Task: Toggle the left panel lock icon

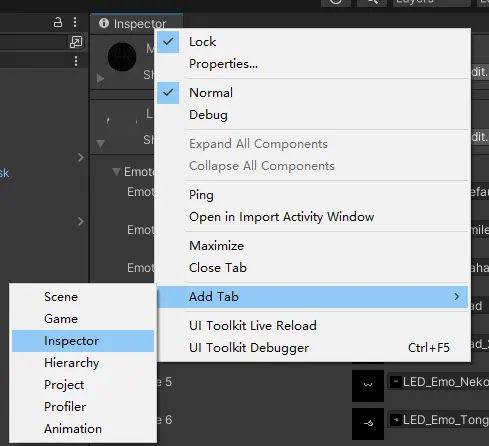Action: coord(58,22)
